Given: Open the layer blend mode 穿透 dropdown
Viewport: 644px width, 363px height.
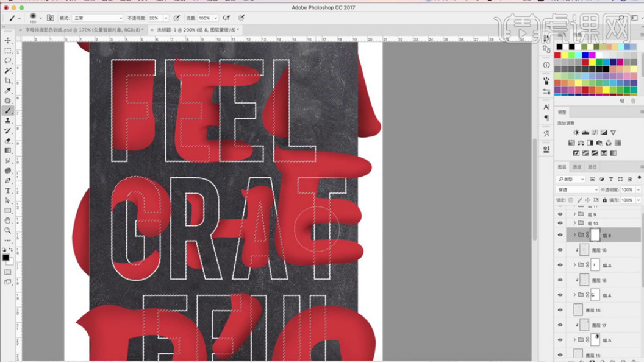Looking at the screenshot, I should (x=578, y=190).
